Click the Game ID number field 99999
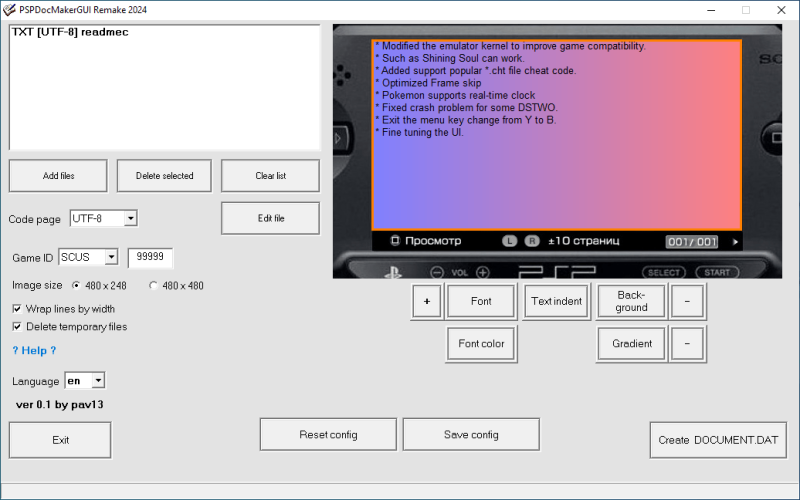Viewport: 800px width, 500px height. pyautogui.click(x=150, y=257)
